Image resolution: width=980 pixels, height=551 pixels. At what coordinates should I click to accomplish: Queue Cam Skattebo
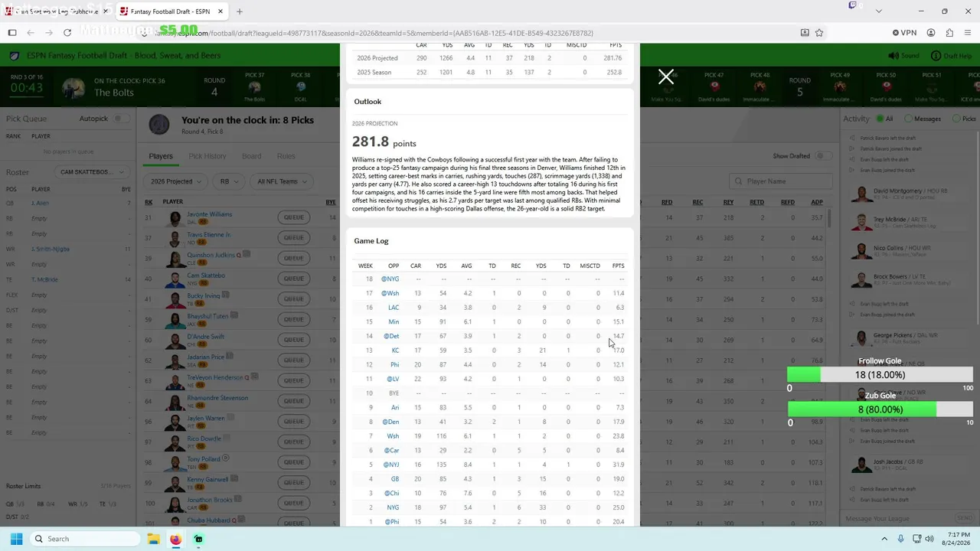(294, 279)
